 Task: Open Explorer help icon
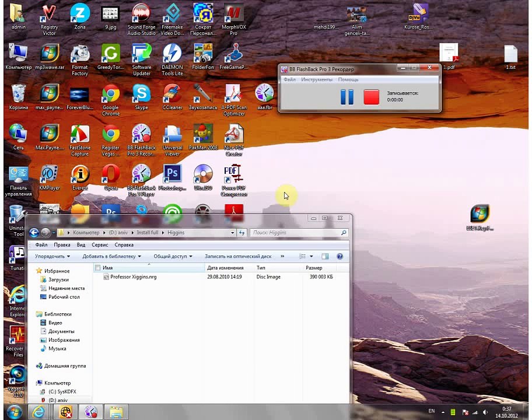tap(339, 256)
